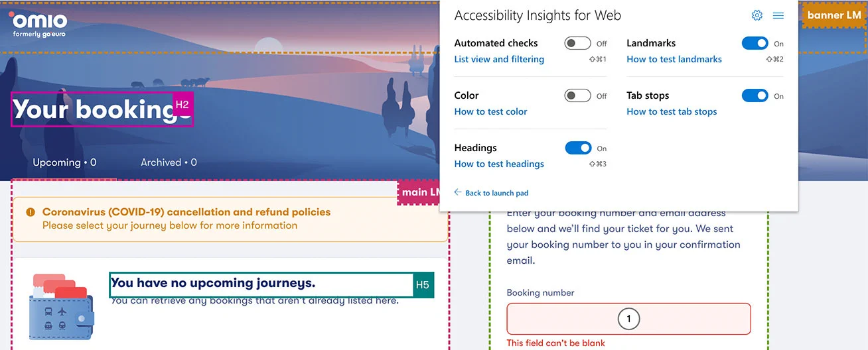This screenshot has width=868, height=350.
Task: Click the back arrow beside Back to launch pad
Action: click(458, 192)
